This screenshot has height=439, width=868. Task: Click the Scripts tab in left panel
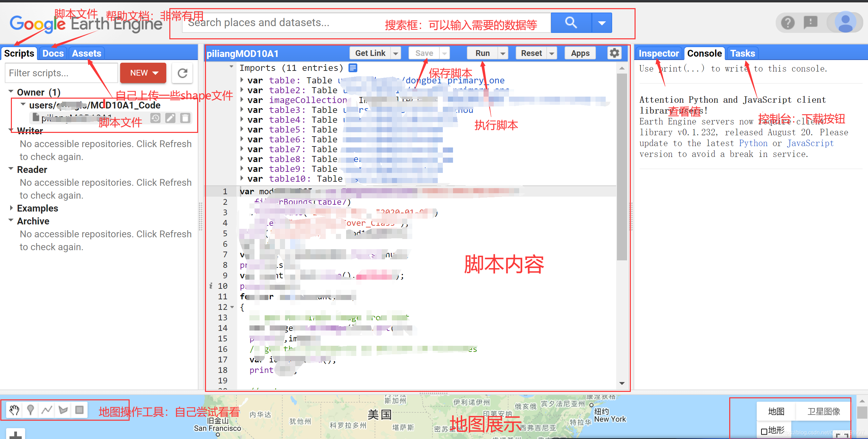tap(19, 53)
